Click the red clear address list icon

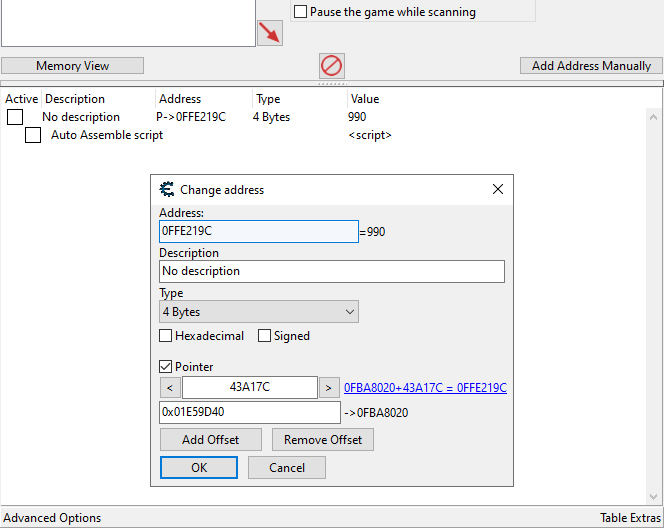(332, 66)
